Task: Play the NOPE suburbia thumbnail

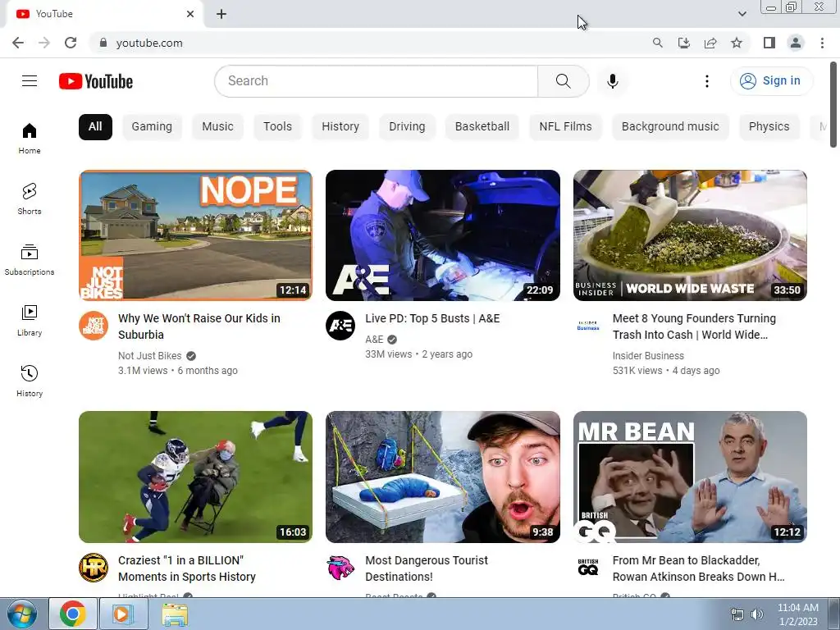Action: point(195,235)
